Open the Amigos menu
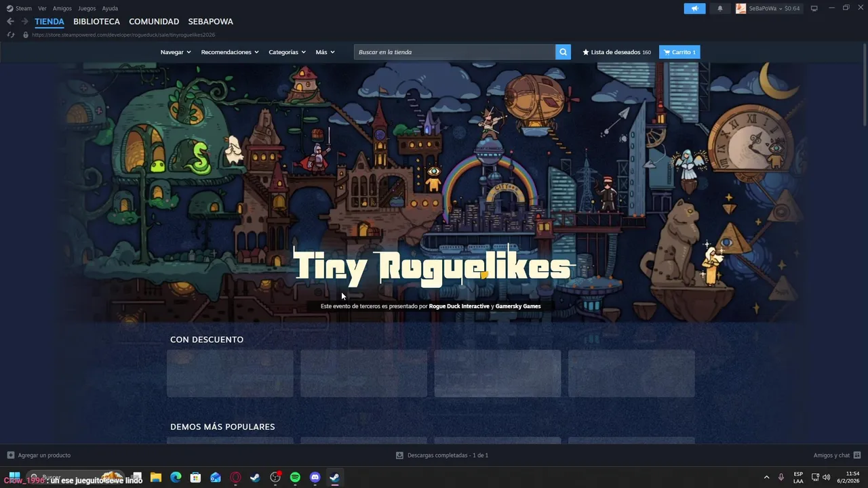The image size is (868, 488). tap(62, 8)
